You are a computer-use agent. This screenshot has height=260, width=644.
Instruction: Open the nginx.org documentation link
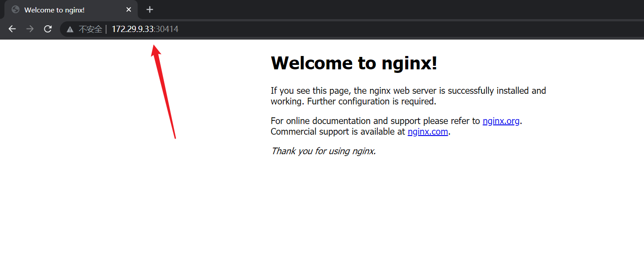point(501,121)
